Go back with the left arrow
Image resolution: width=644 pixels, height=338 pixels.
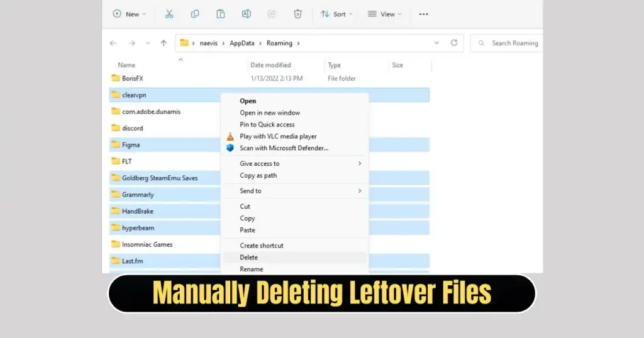pyautogui.click(x=113, y=43)
